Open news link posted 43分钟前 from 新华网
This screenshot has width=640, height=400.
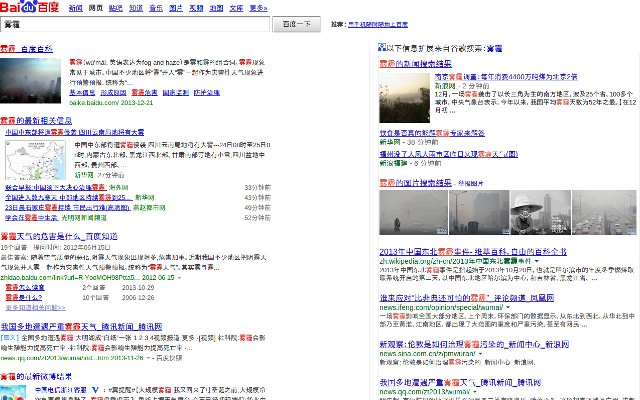click(x=69, y=198)
